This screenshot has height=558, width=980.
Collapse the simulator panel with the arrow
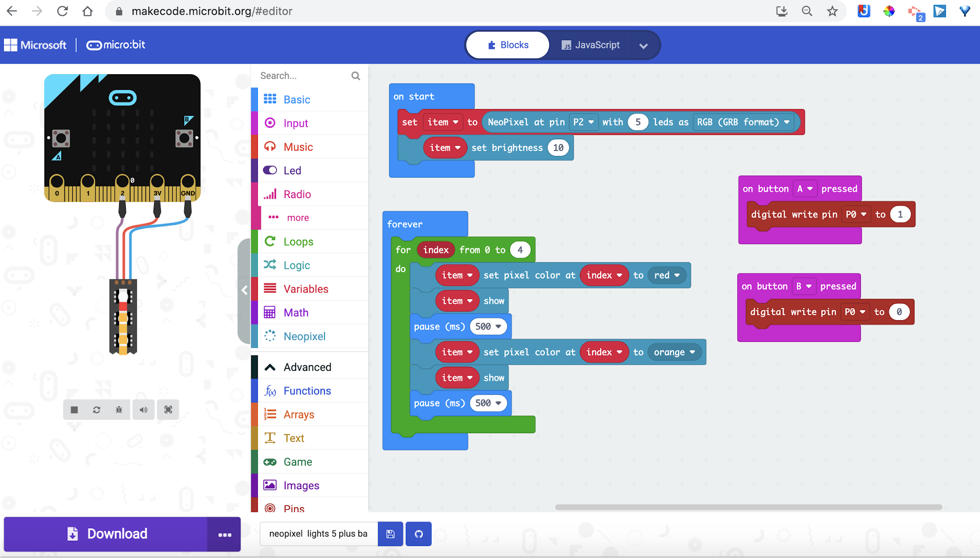click(245, 290)
